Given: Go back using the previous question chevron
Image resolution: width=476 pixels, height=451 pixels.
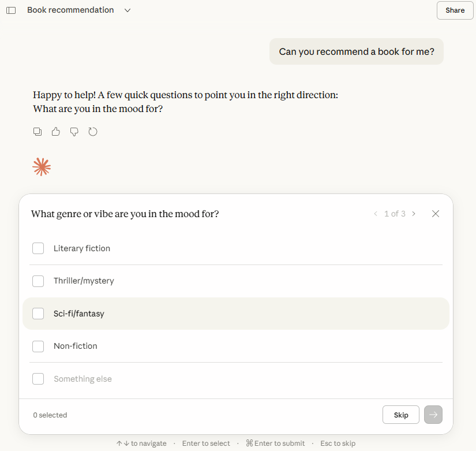Looking at the screenshot, I should [376, 213].
